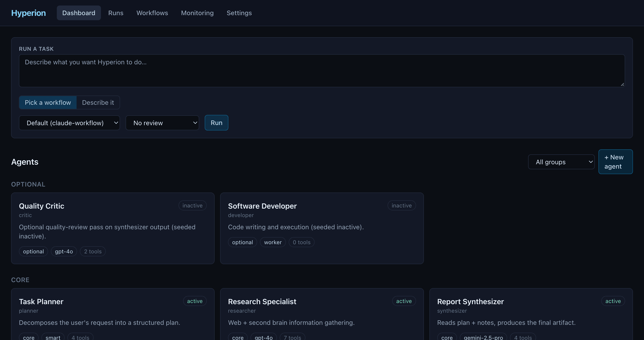The width and height of the screenshot is (644, 340).
Task: Click the RUN A TASK label
Action: (36, 49)
